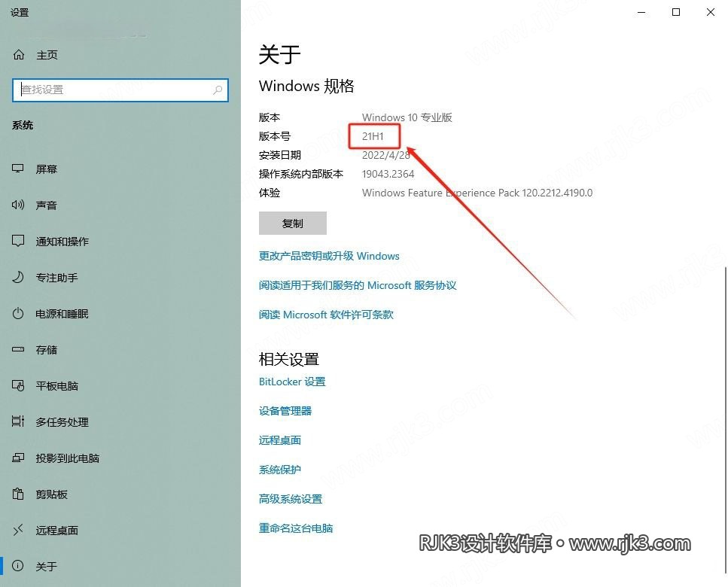Click the Power and sleep icon
Screen dimensions: 728x587
click(x=17, y=313)
